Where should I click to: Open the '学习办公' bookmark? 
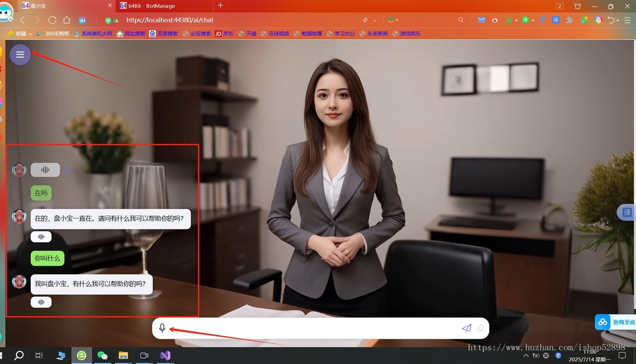click(x=341, y=33)
